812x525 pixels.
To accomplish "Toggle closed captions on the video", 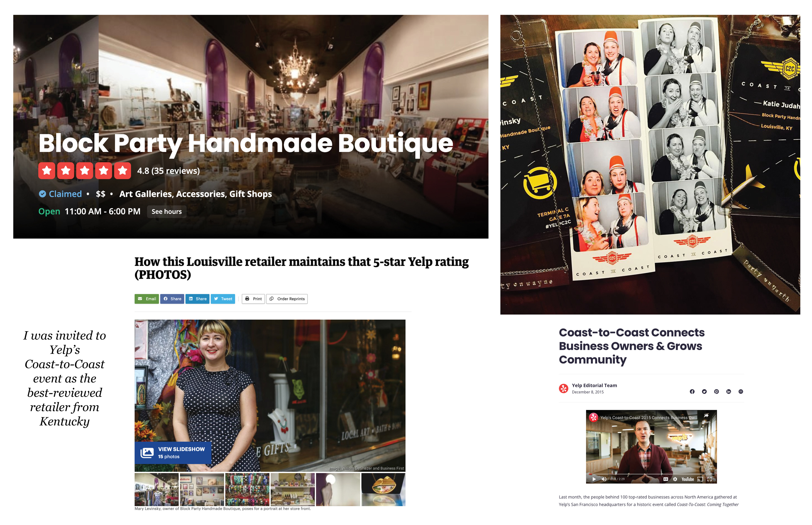I will pos(666,479).
